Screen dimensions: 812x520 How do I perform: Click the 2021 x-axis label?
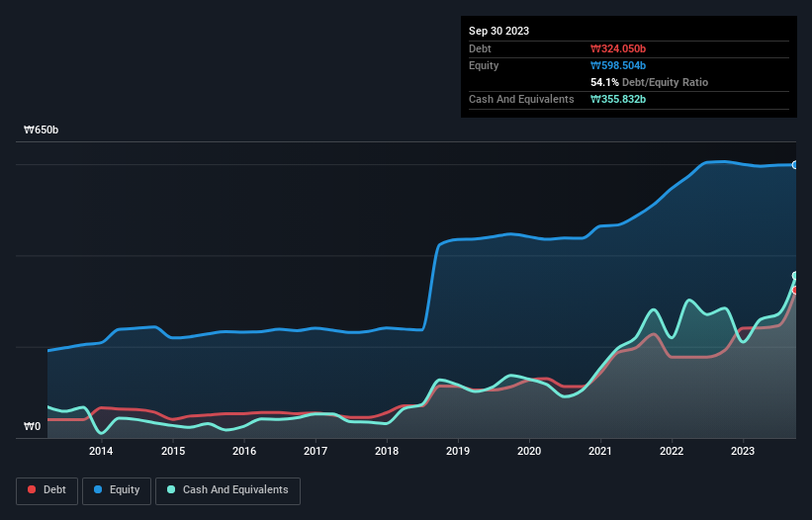click(x=600, y=451)
